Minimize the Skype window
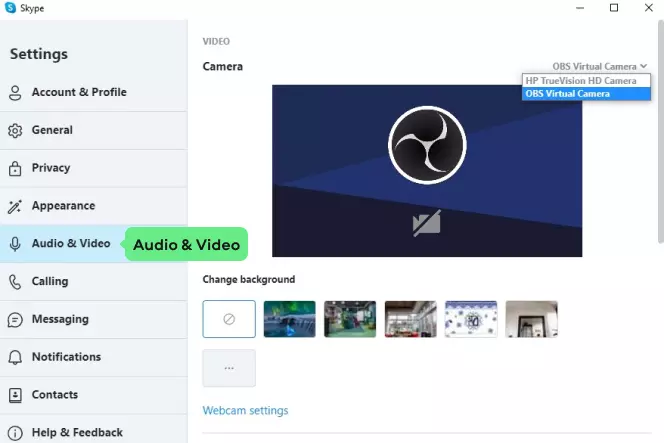The width and height of the screenshot is (664, 443). [580, 8]
